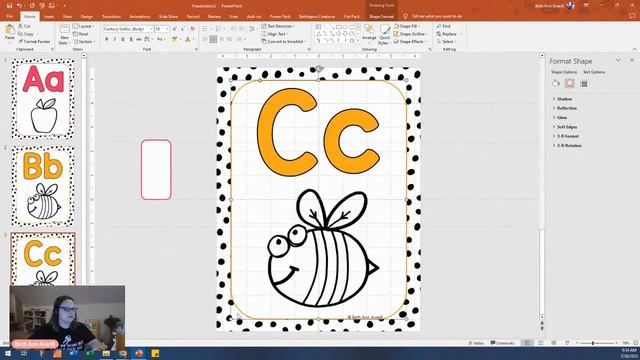Image resolution: width=640 pixels, height=360 pixels.
Task: Open Size & Properties icon in Format Shape
Action: click(x=584, y=84)
